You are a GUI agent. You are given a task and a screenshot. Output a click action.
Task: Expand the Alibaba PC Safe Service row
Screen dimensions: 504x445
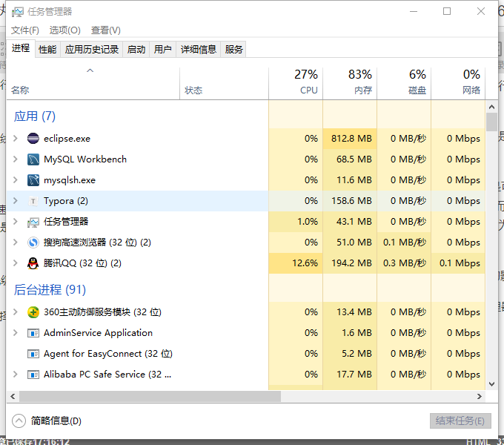pos(15,375)
